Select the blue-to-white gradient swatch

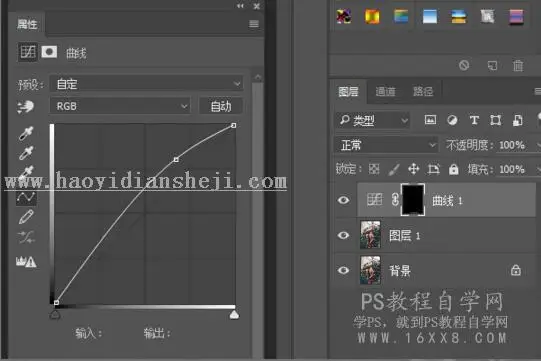click(x=430, y=16)
